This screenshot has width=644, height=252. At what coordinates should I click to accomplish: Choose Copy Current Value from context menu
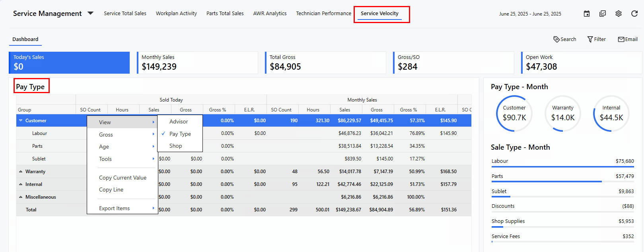pyautogui.click(x=123, y=178)
